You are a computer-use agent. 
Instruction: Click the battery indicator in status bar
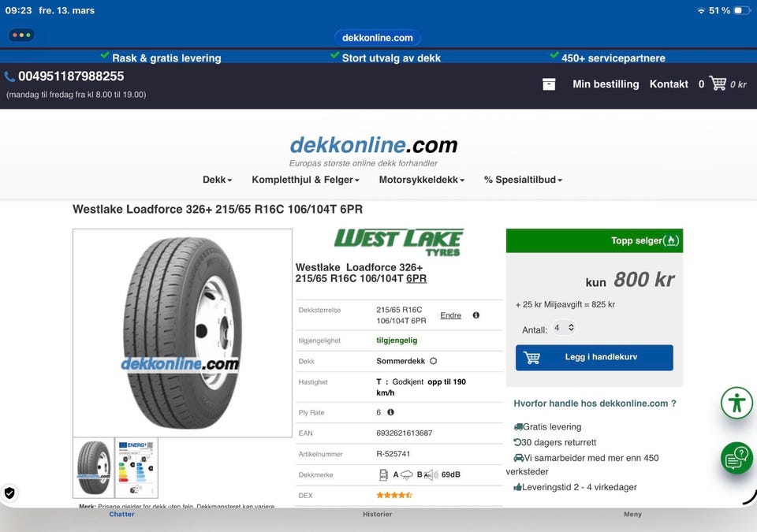point(742,10)
